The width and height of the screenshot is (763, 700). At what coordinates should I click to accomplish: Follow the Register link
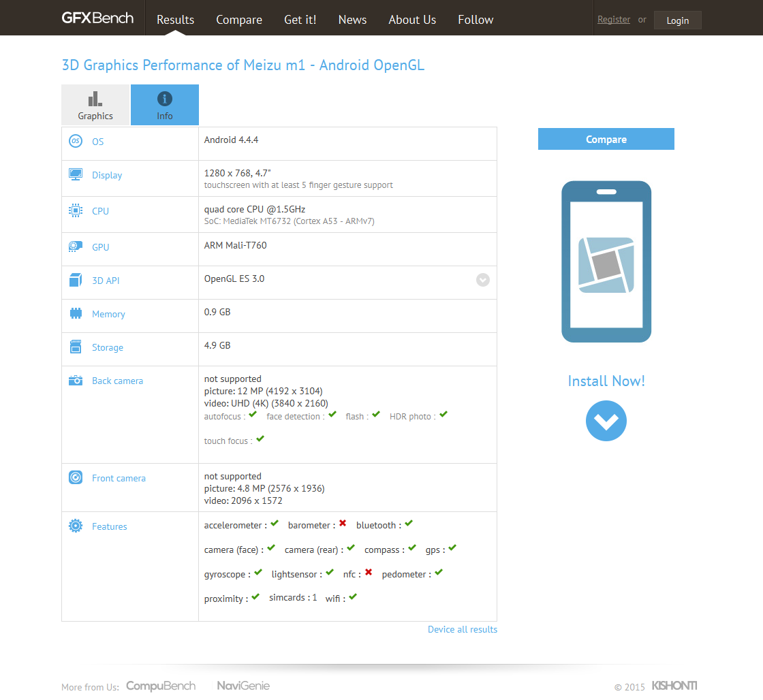pos(614,20)
